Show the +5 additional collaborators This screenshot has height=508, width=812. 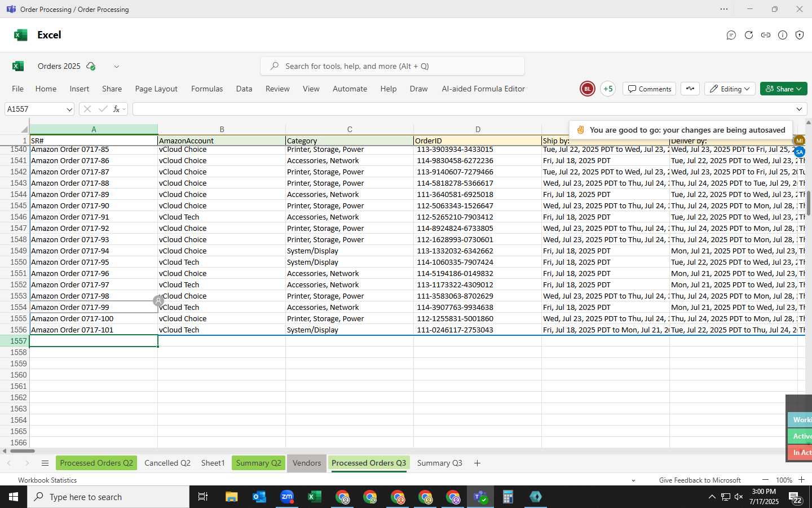608,89
